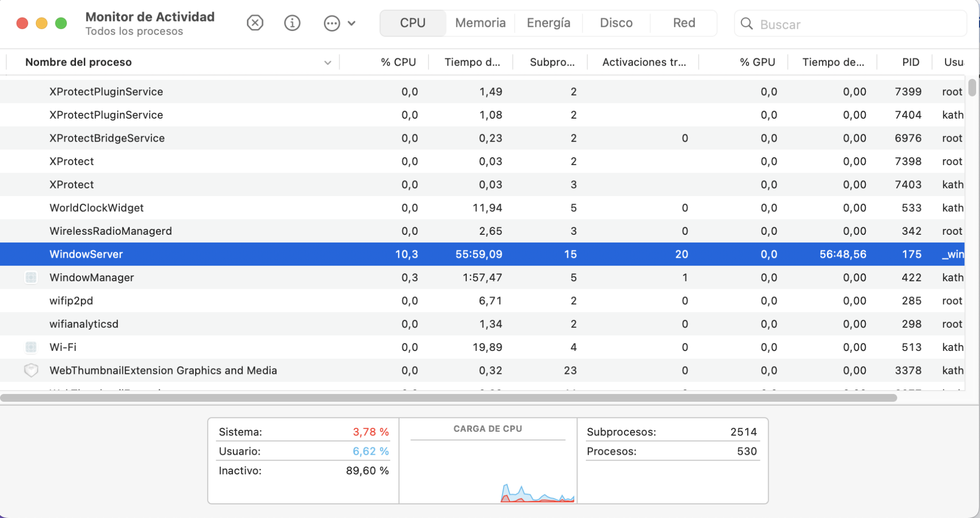Switch to the Disco tab
The width and height of the screenshot is (980, 518).
point(616,23)
